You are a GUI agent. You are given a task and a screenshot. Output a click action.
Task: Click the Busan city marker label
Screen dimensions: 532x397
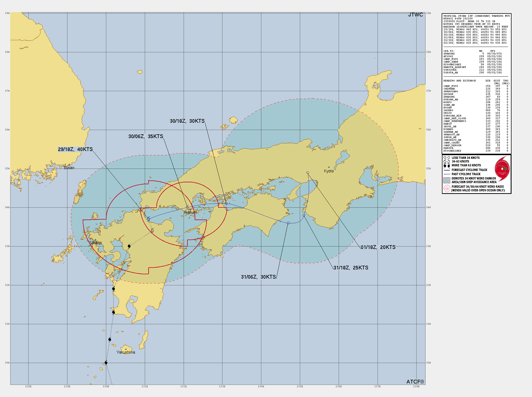click(x=69, y=168)
